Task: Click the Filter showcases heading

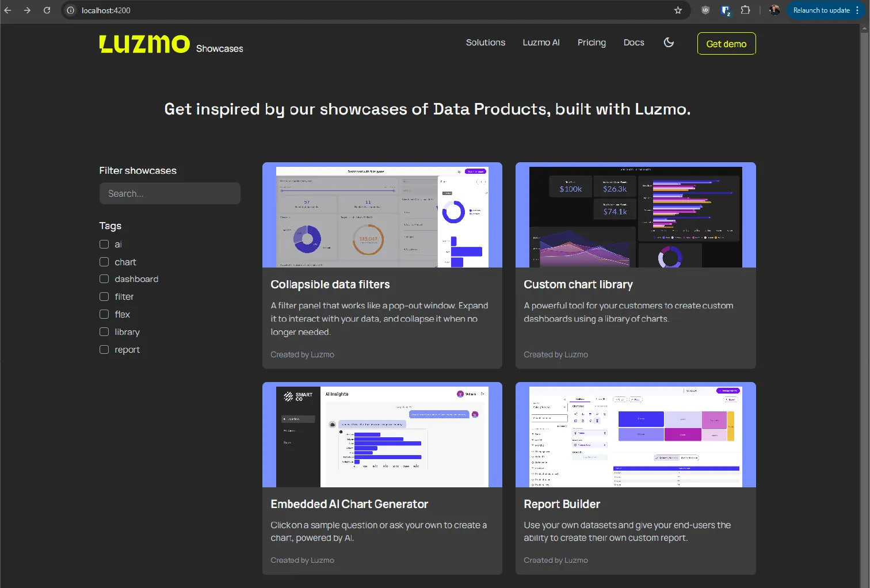Action: click(138, 170)
